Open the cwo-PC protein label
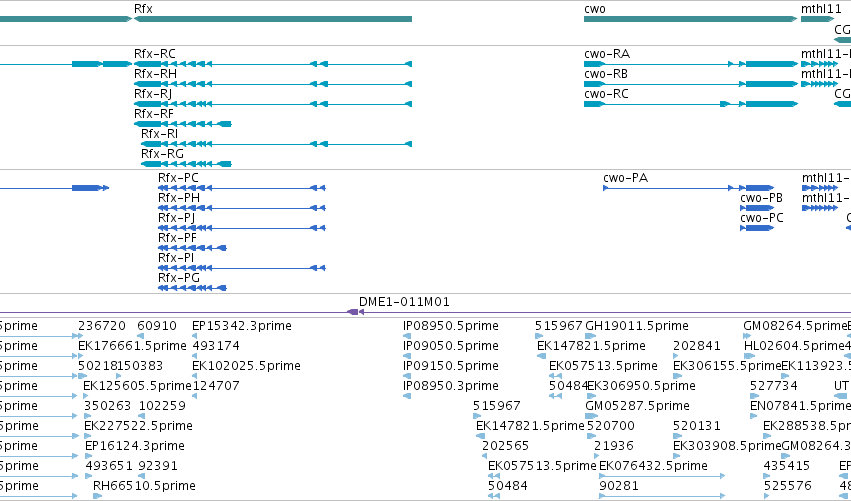Screen dimensions: 851x501 pyautogui.click(x=762, y=218)
